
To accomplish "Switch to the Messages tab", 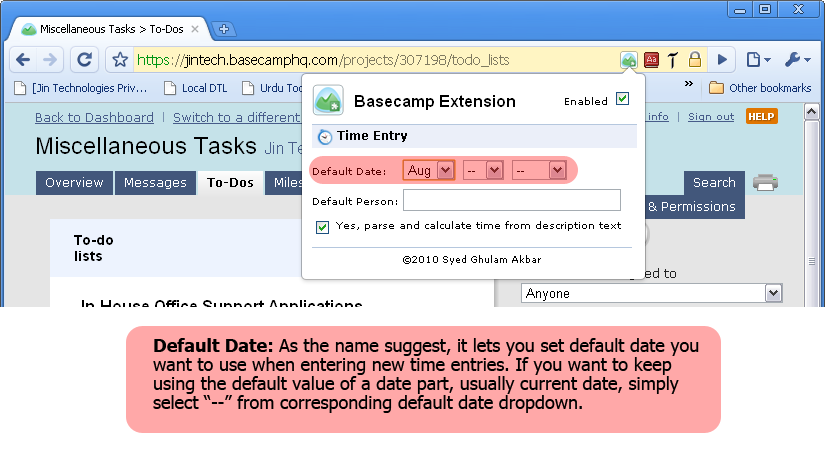I will click(x=155, y=183).
